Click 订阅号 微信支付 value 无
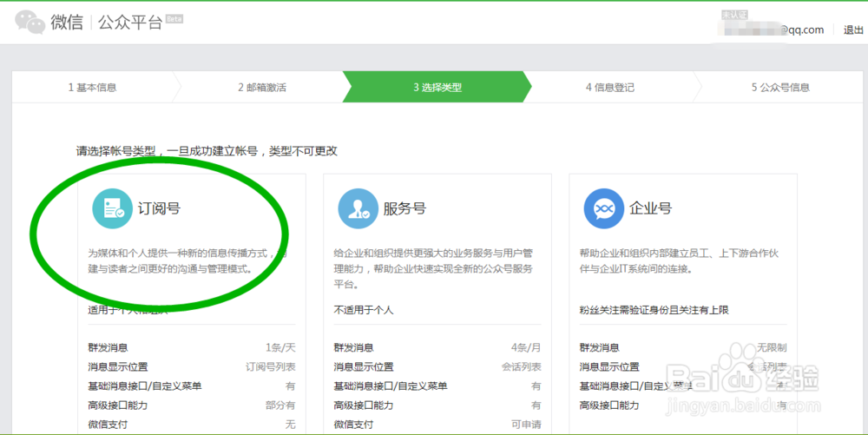The width and height of the screenshot is (868, 435). point(291,425)
